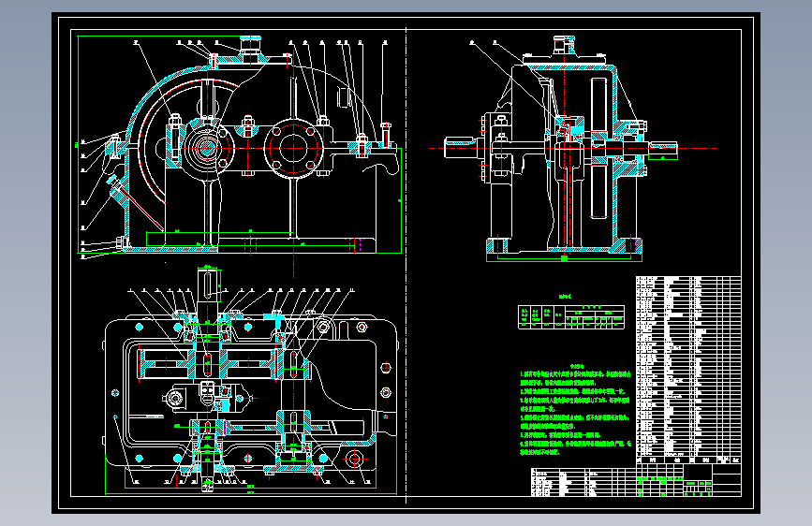Click the green technical requirements text block
812x526 pixels.
575,410
